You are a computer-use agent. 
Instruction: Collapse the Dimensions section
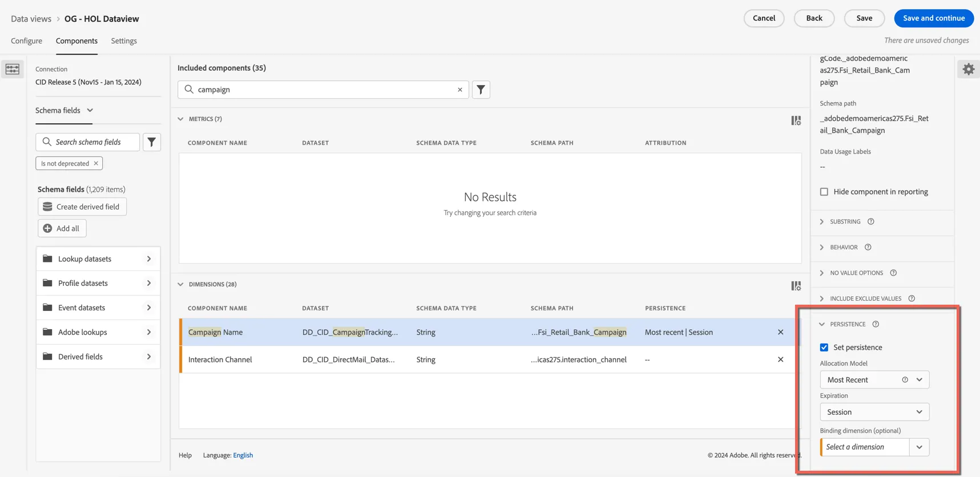pos(180,284)
